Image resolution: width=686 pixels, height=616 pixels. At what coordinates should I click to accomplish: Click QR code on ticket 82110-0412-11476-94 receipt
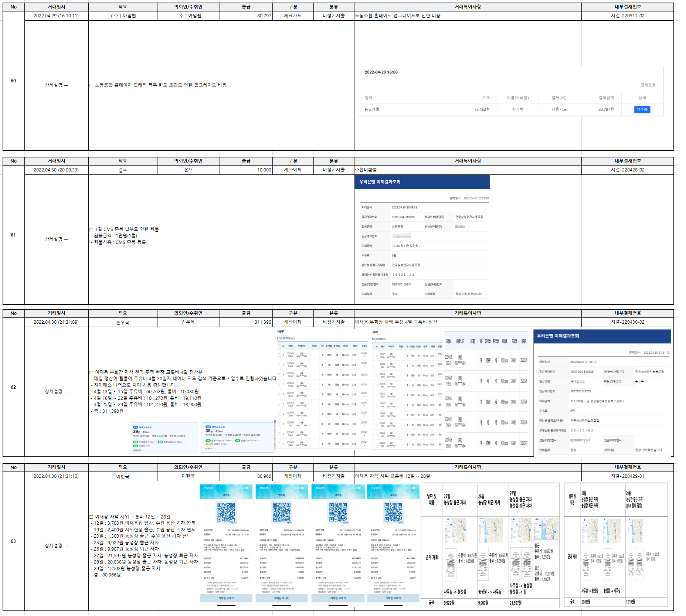[x=226, y=512]
